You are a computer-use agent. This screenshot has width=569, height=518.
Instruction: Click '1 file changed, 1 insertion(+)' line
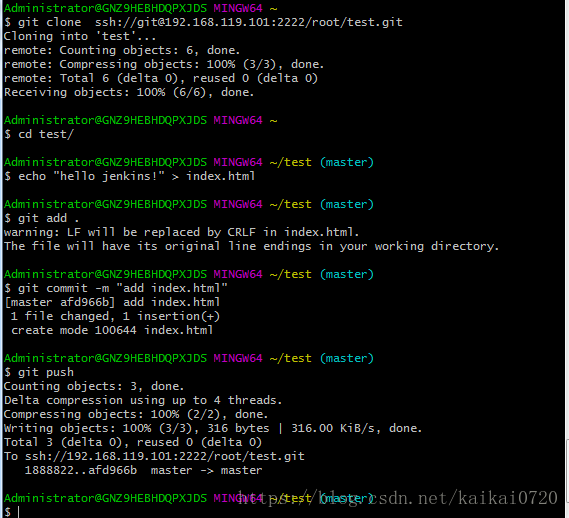(x=115, y=316)
